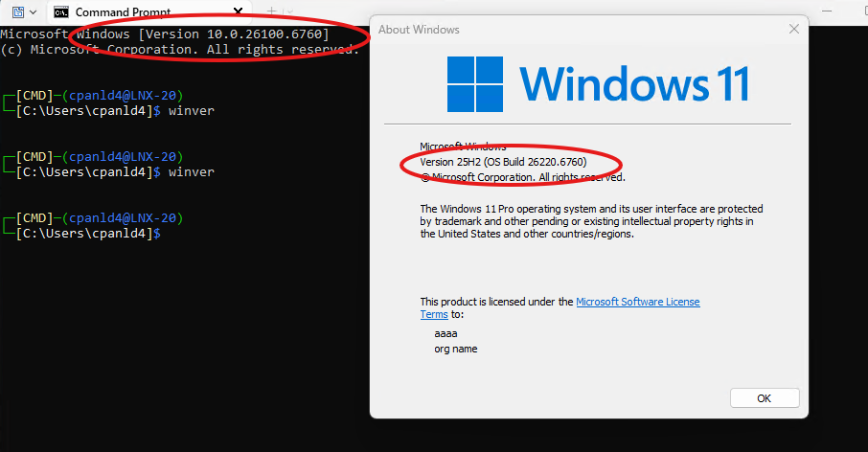868x452 pixels.
Task: Close the About Windows dialog with X
Action: (x=793, y=29)
